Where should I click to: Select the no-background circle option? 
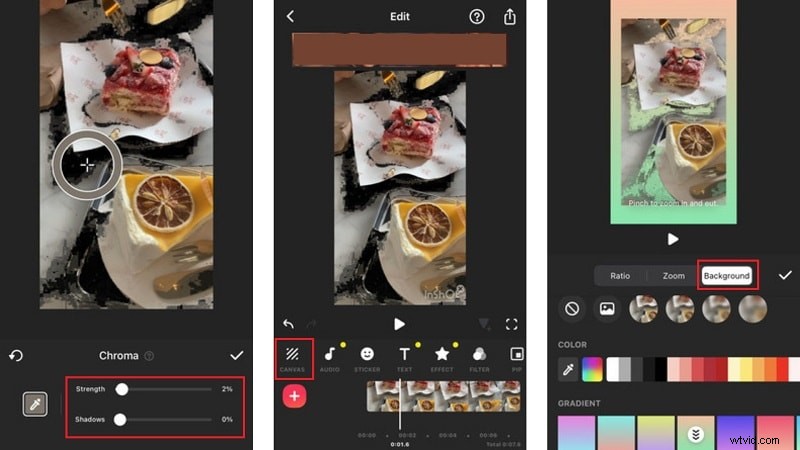coord(572,309)
